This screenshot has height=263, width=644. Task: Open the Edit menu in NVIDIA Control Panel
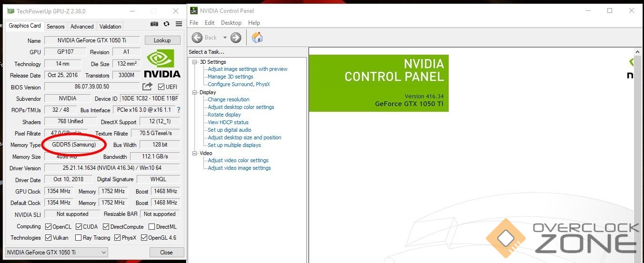(x=210, y=23)
